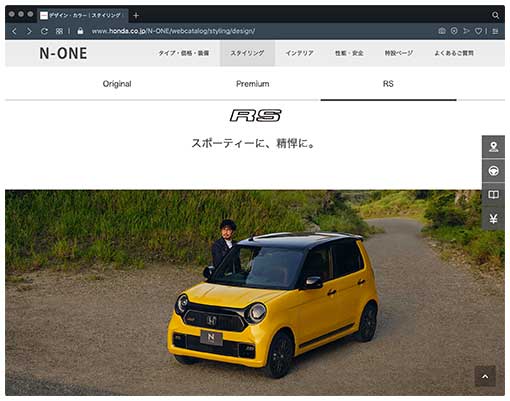Select the RS tab

click(388, 84)
